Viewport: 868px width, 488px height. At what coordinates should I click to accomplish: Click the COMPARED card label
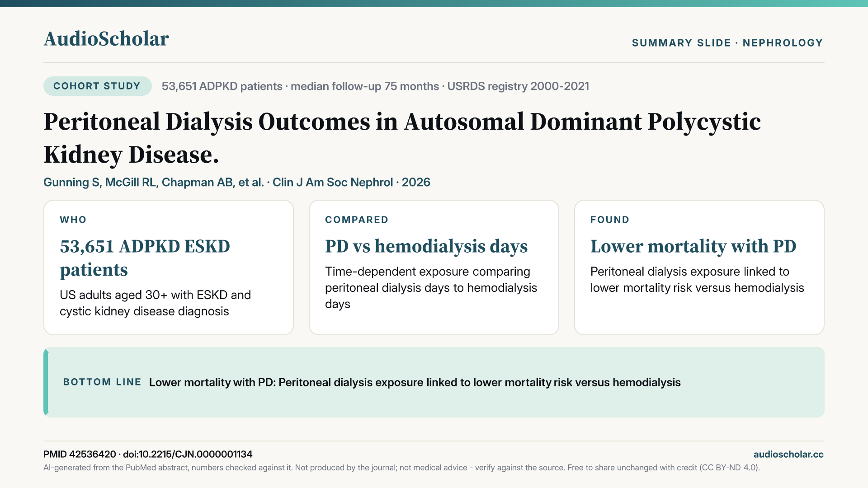tap(357, 220)
